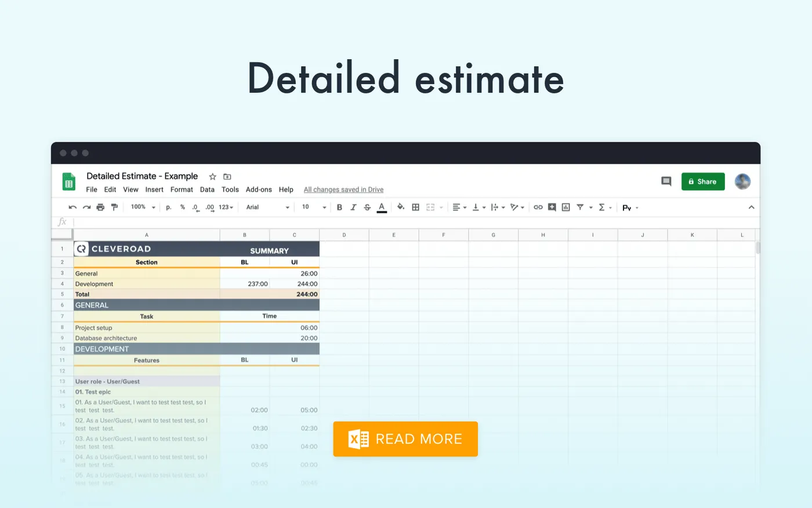Select the Project setup cell
The width and height of the screenshot is (812, 508).
147,327
